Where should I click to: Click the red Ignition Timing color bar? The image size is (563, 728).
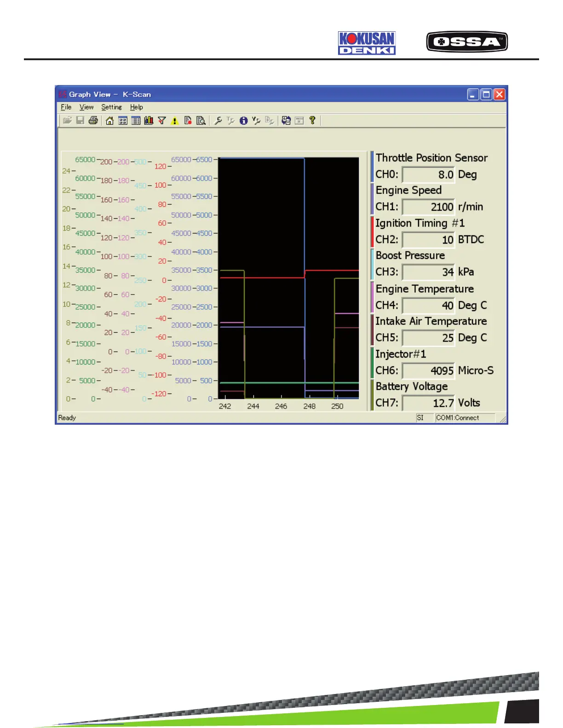point(372,232)
